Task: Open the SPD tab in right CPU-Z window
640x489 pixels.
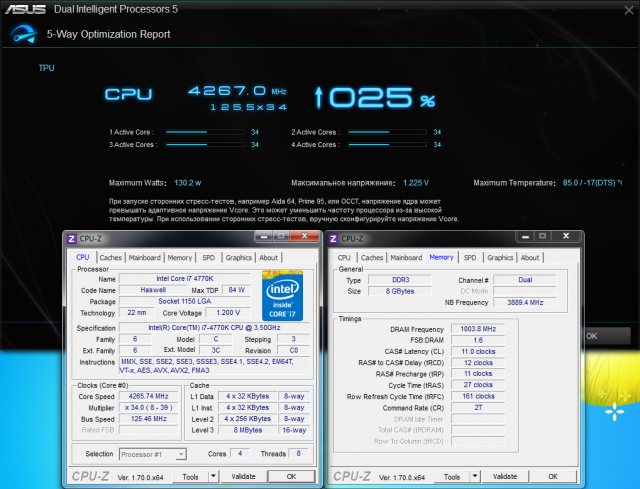Action: (x=470, y=258)
